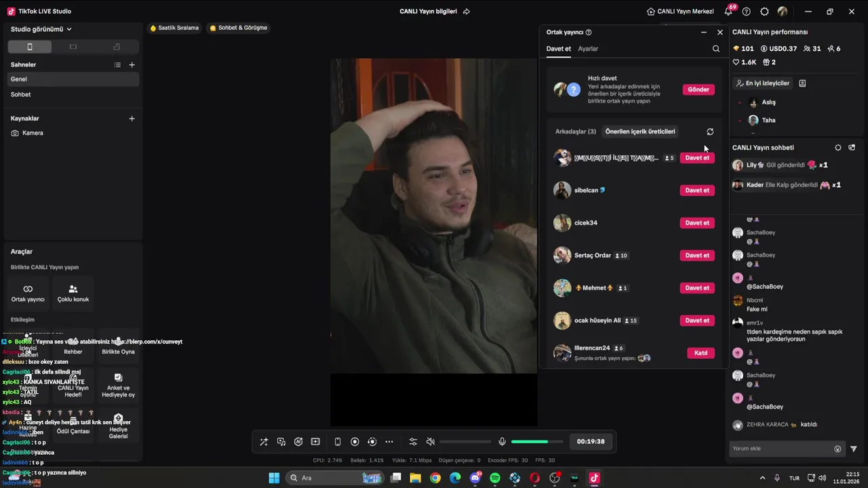Click Katıl button for illerencan24
This screenshot has width=868, height=488.
point(701,353)
